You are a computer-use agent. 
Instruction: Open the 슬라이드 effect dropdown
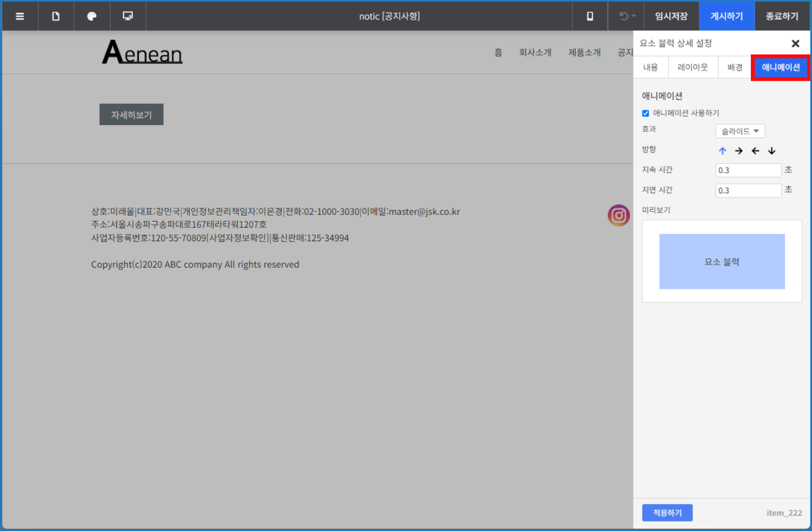pyautogui.click(x=740, y=131)
